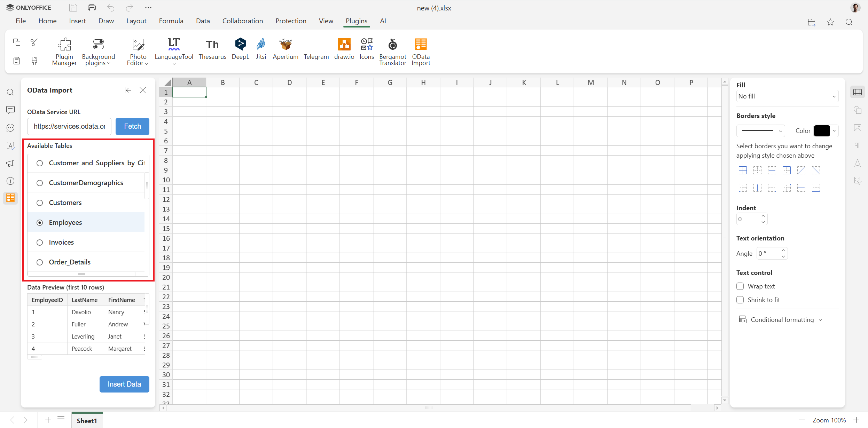Open the Plugin Manager
The image size is (868, 428).
click(64, 51)
